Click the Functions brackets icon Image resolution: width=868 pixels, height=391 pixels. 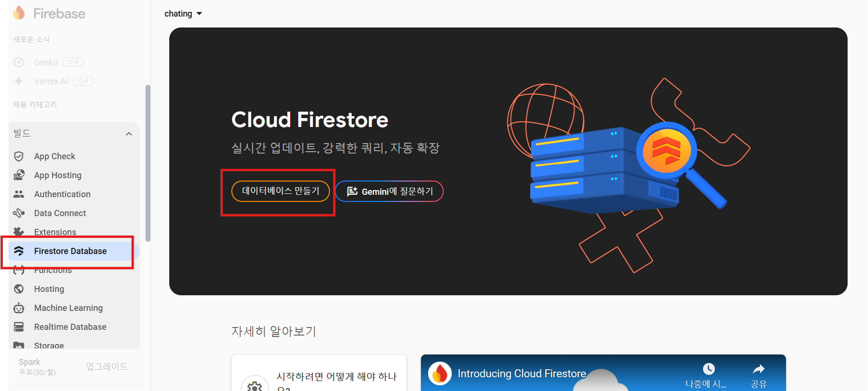pos(19,270)
